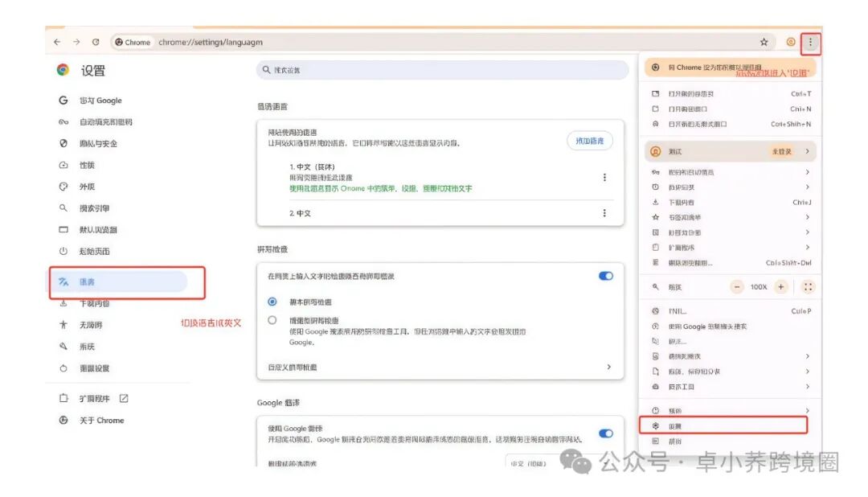Open more options for 中文 (简体) language

click(604, 178)
